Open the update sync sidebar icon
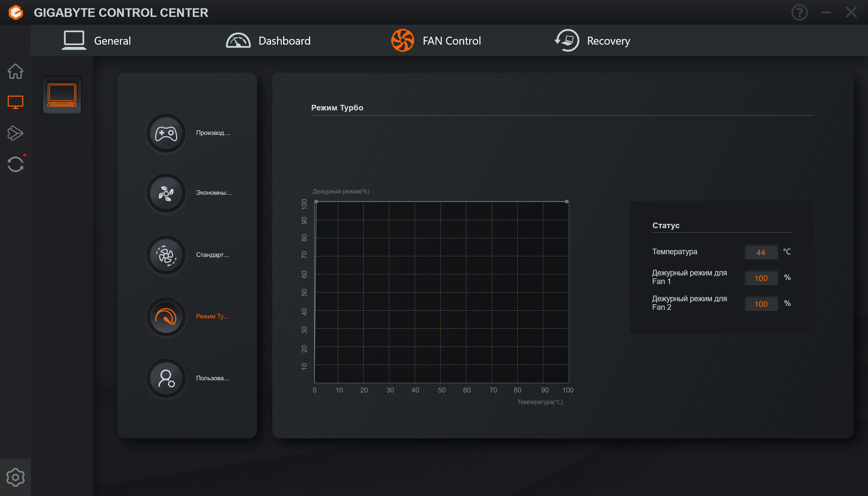Screen dimensions: 868x496 pos(15,164)
